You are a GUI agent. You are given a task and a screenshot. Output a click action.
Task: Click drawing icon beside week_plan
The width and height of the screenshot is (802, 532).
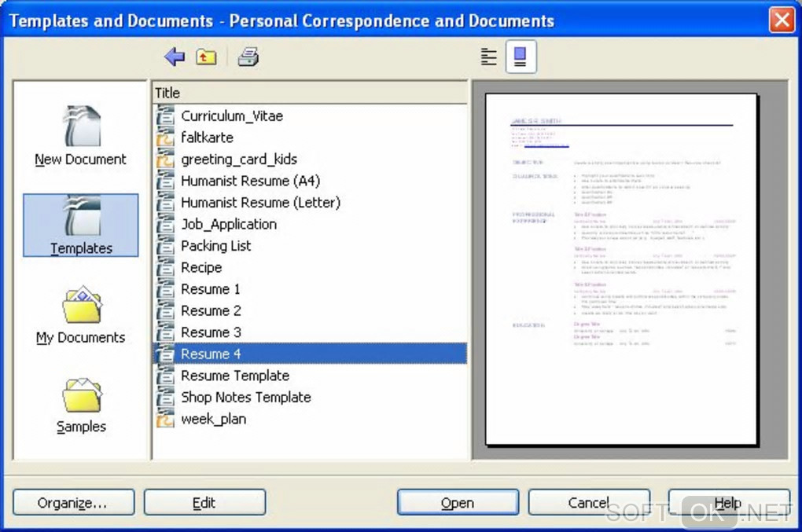165,418
